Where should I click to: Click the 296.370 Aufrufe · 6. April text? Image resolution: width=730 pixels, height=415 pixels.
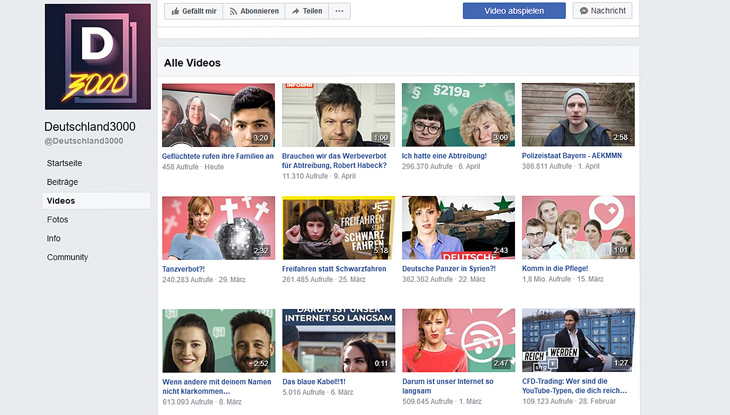point(441,166)
